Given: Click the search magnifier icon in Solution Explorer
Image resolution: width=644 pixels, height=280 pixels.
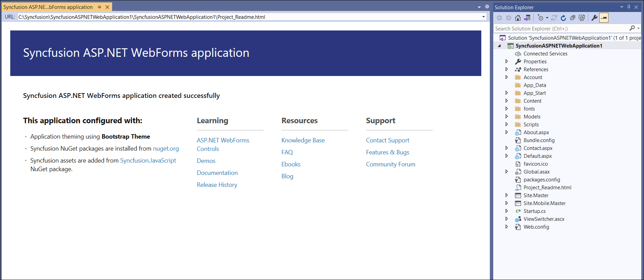Looking at the screenshot, I should (632, 28).
